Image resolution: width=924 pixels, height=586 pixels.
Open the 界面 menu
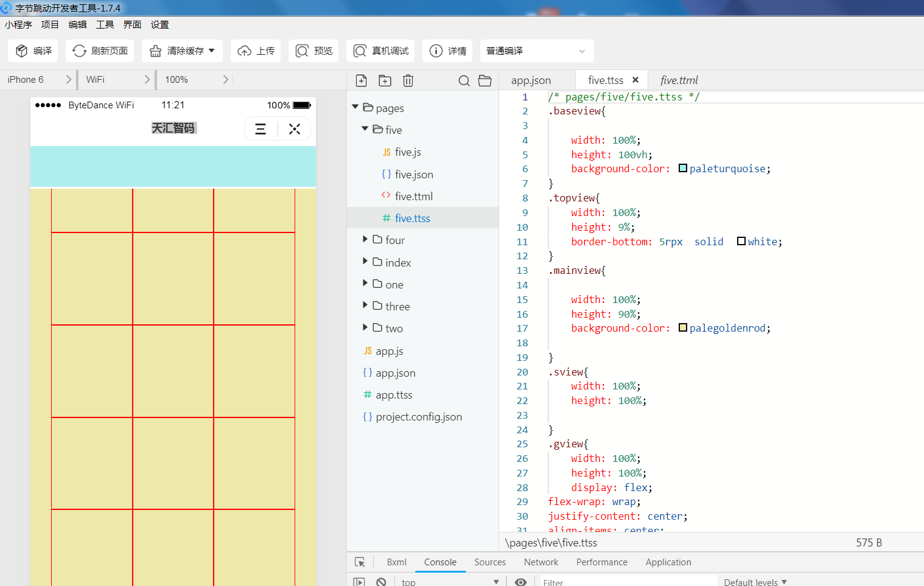[132, 25]
